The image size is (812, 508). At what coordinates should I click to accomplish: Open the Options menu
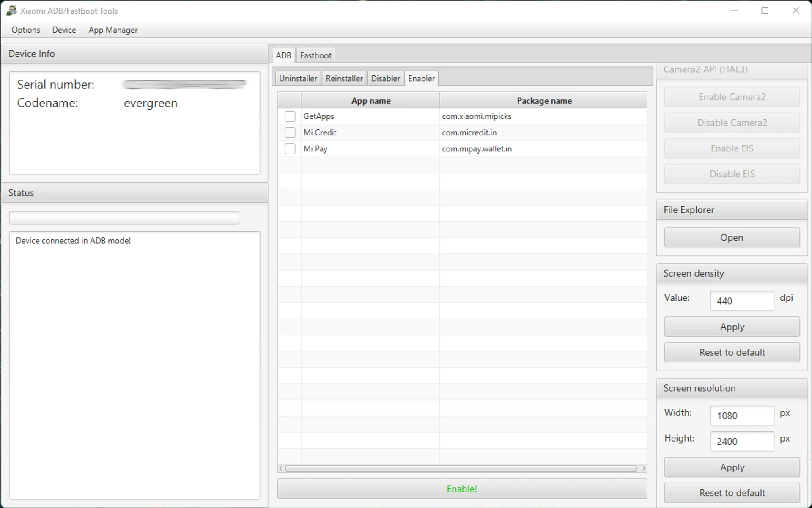click(26, 30)
